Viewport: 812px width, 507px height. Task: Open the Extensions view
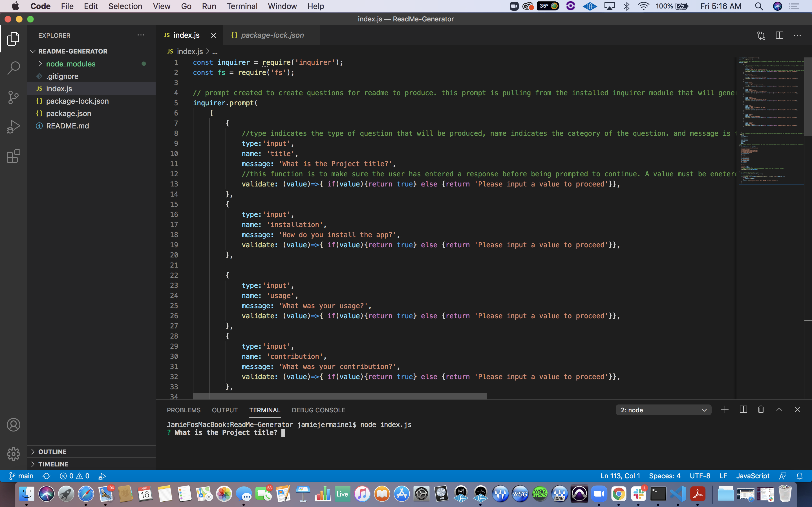(x=14, y=156)
